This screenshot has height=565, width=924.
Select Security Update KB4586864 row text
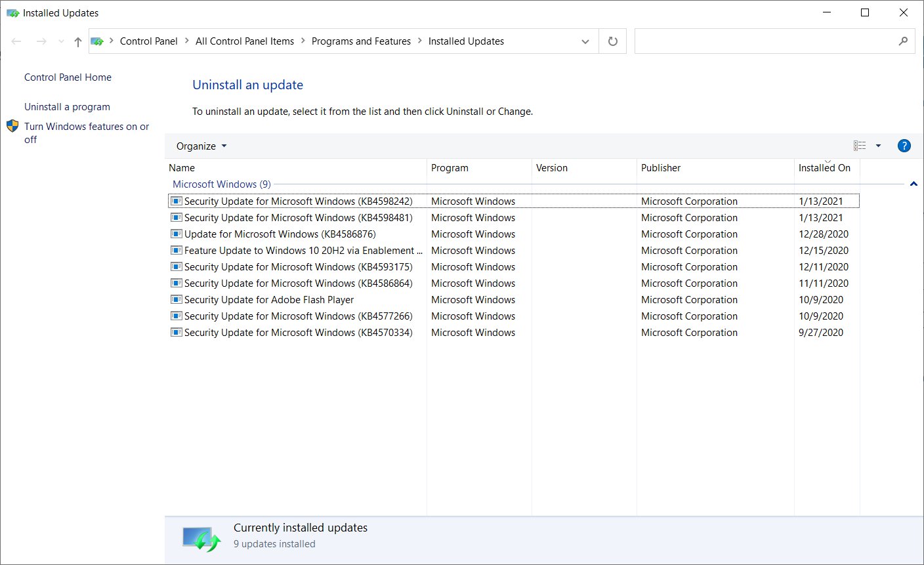click(x=299, y=283)
